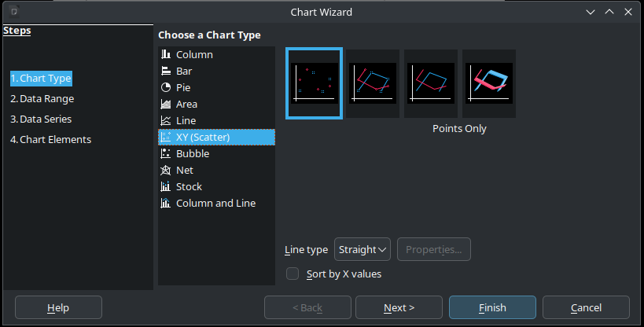Cancel the Chart Wizard dialog
The image size is (644, 327).
(x=586, y=307)
